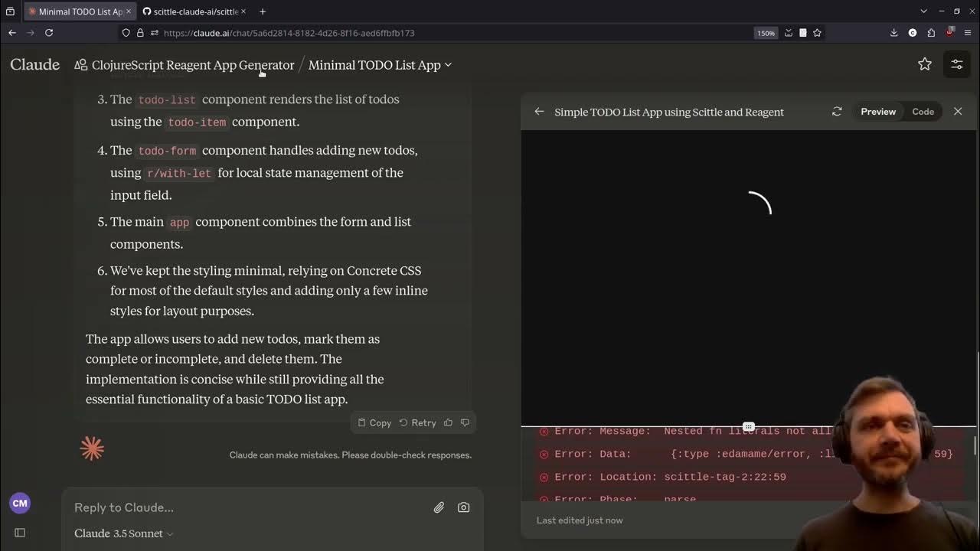The height and width of the screenshot is (551, 980).
Task: Give the response a thumbs up
Action: (448, 422)
